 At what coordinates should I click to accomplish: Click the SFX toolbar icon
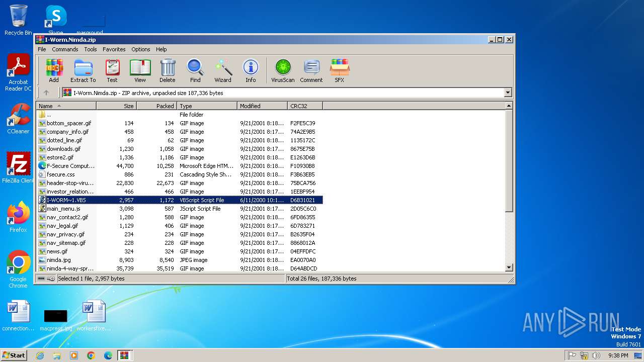(340, 70)
